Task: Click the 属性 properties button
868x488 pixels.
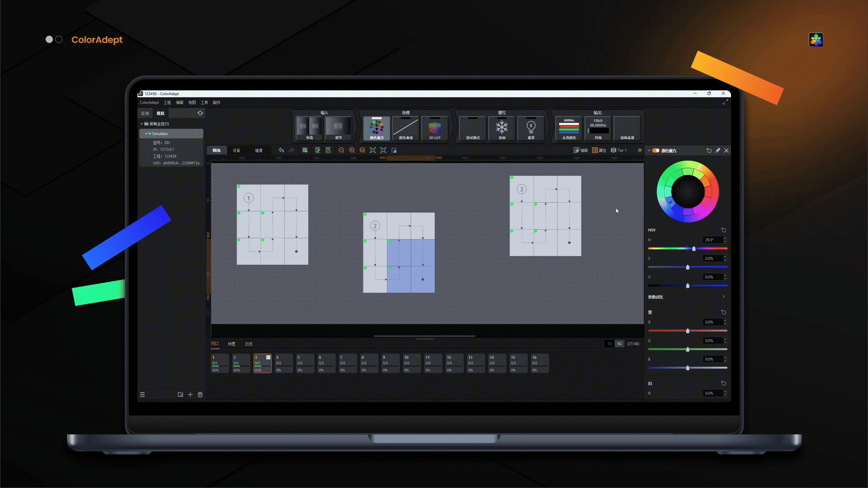Action: coord(599,150)
